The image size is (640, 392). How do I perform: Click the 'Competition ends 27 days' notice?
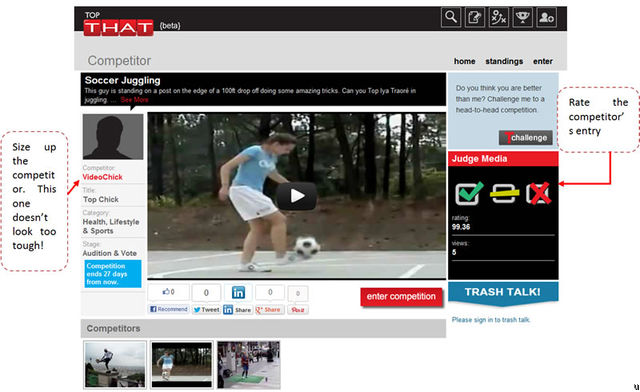pos(113,274)
